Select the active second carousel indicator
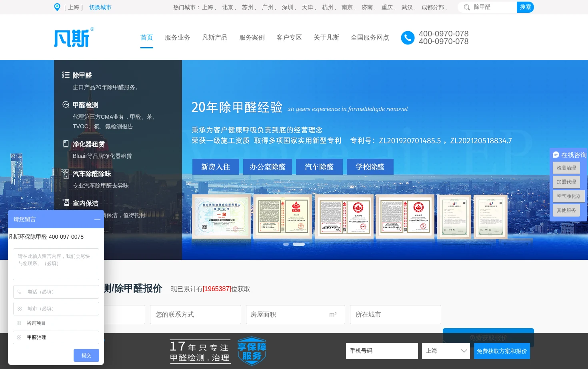Viewport: 588px width, 369px height. (299, 244)
